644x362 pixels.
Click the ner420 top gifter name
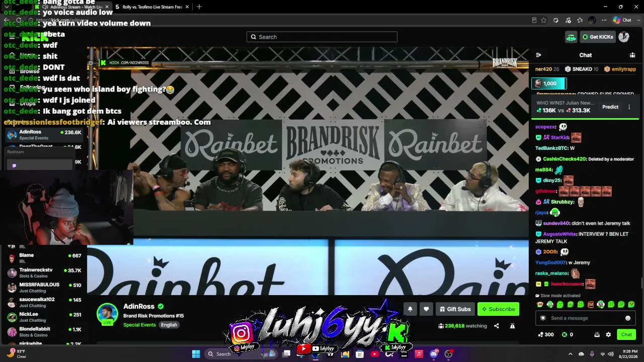[x=543, y=69]
